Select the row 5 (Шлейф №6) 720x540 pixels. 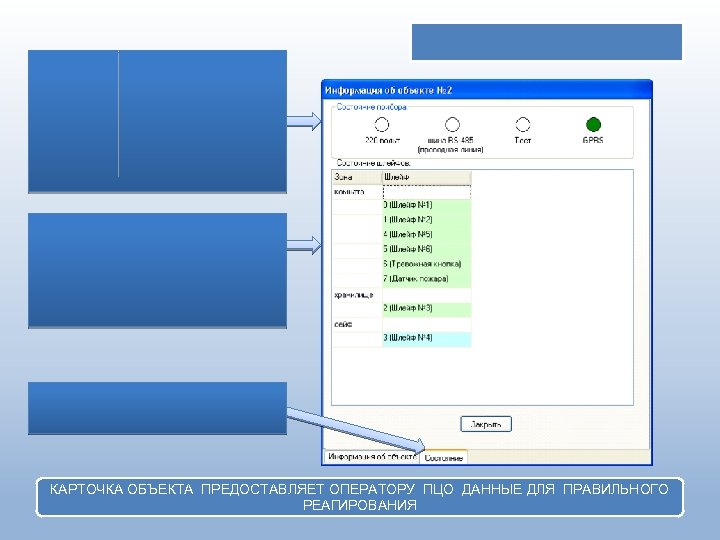click(x=427, y=249)
